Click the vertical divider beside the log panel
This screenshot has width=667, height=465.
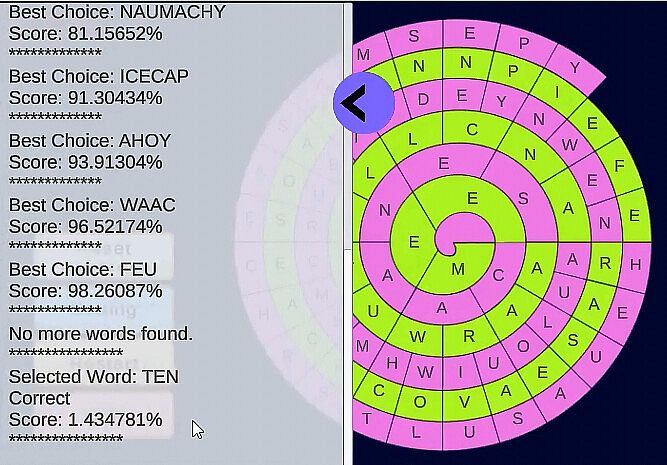click(x=348, y=232)
